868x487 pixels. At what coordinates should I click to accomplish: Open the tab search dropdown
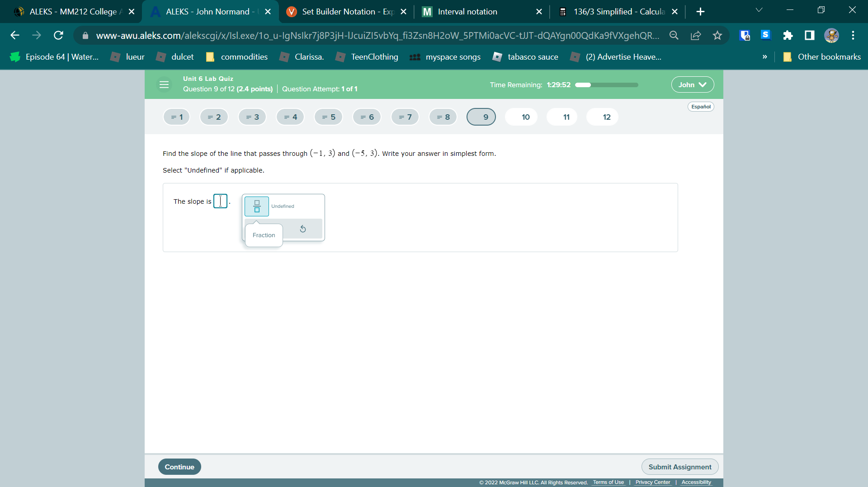tap(759, 10)
